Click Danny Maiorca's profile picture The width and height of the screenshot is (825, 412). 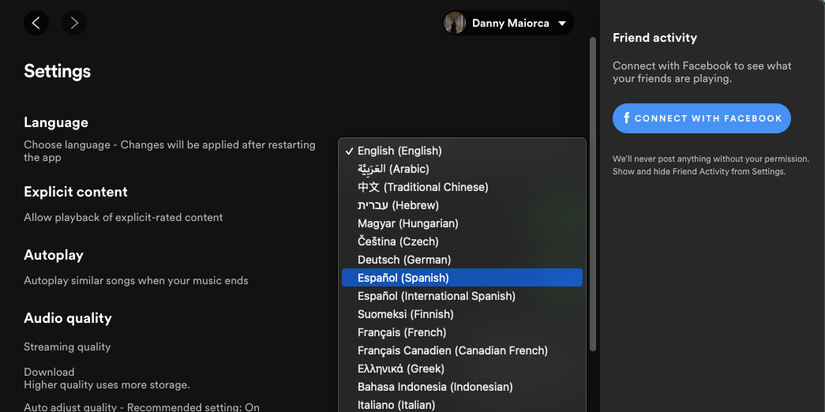click(454, 23)
